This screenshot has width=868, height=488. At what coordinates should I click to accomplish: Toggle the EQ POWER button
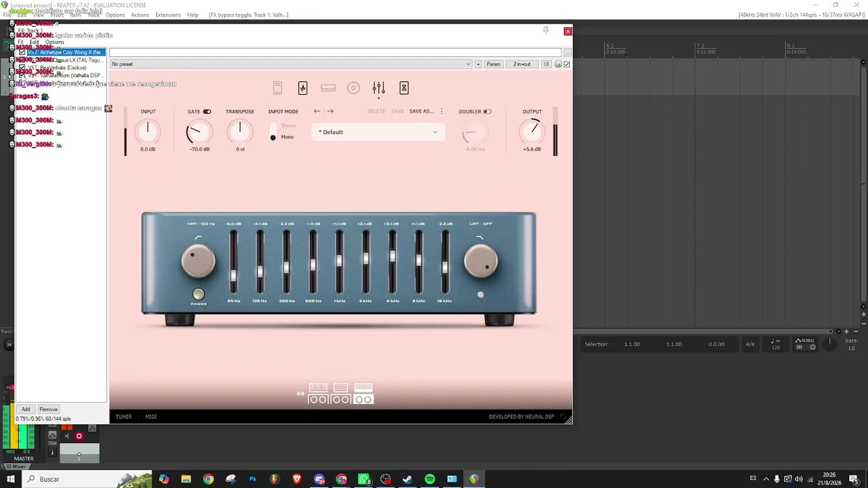199,294
